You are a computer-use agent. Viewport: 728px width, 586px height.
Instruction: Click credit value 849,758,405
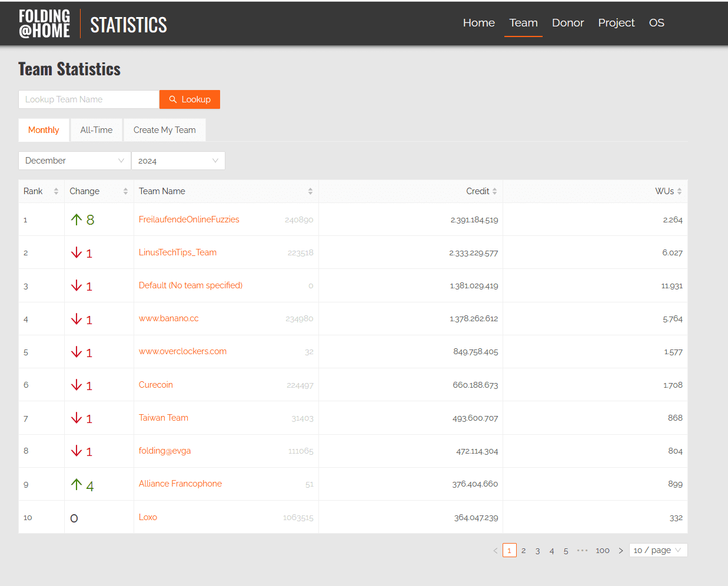476,352
